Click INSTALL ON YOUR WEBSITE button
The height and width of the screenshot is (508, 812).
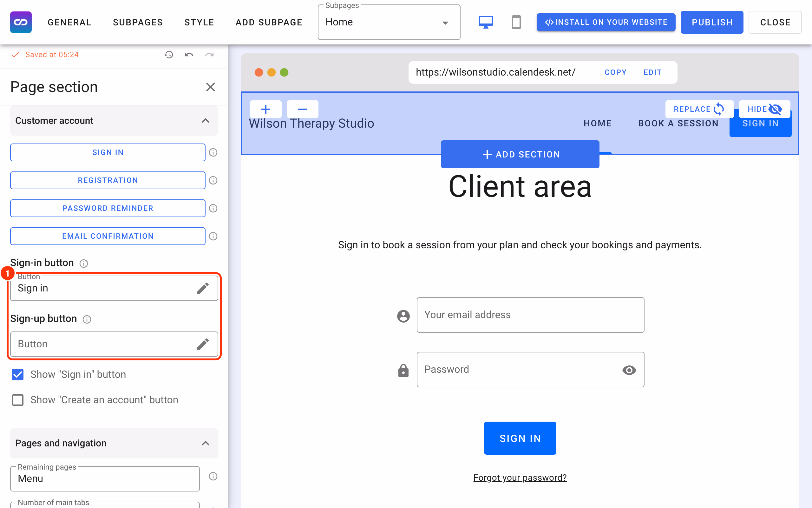point(606,22)
